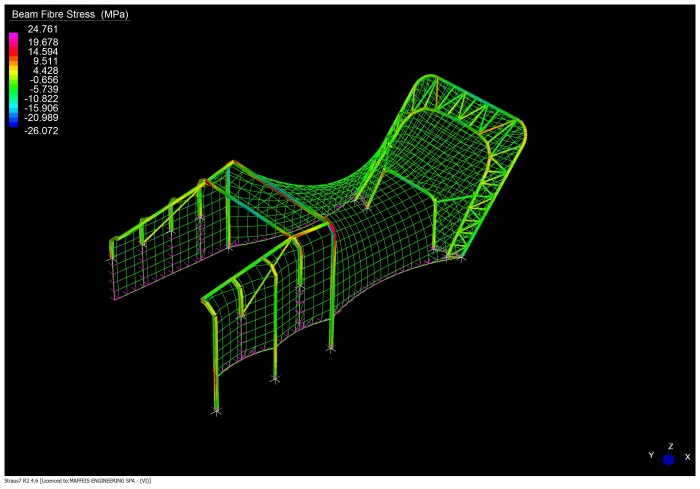Click the -5.739 legend value
This screenshot has width=700, height=489.
[43, 89]
